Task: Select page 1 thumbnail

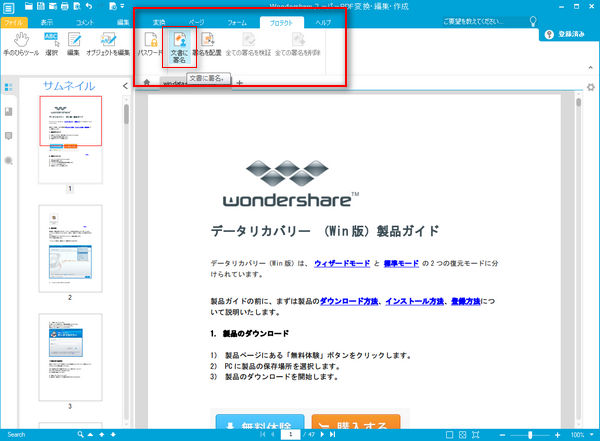Action: pos(70,139)
